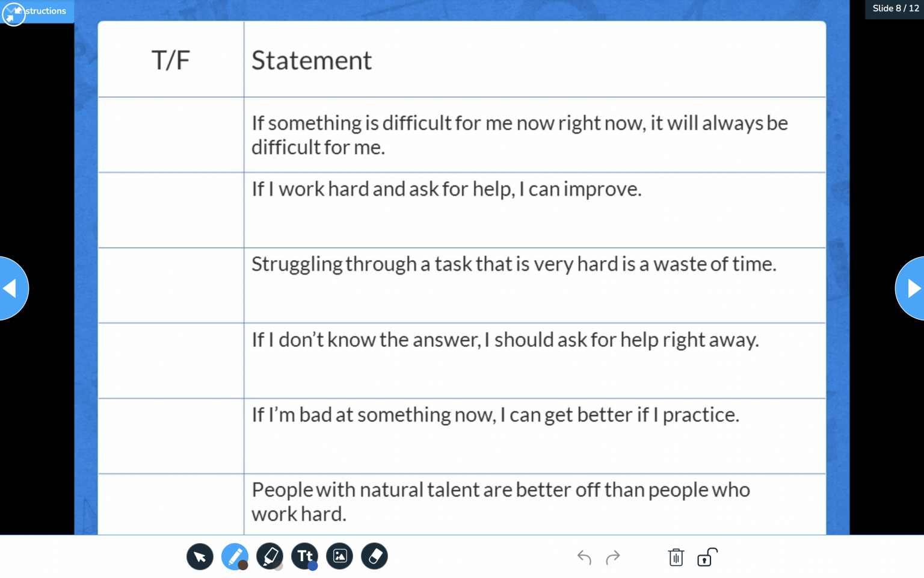Select the highlighter tool

click(x=269, y=555)
